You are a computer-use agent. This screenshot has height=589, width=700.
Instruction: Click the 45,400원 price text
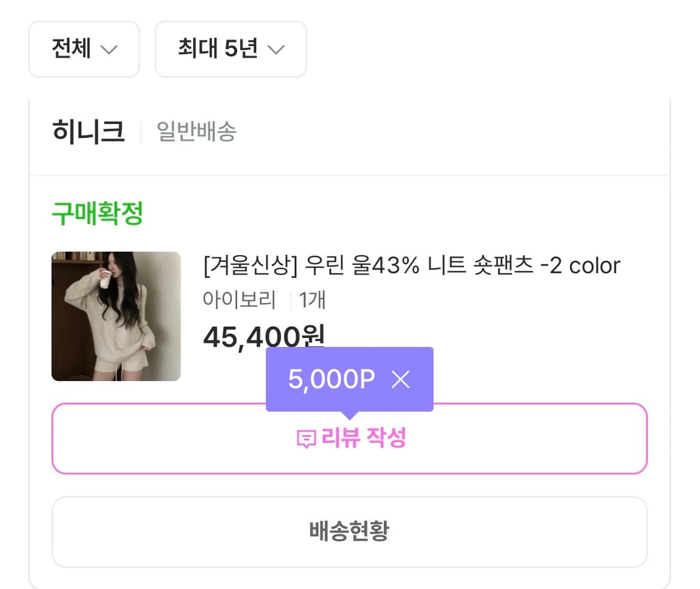[263, 336]
